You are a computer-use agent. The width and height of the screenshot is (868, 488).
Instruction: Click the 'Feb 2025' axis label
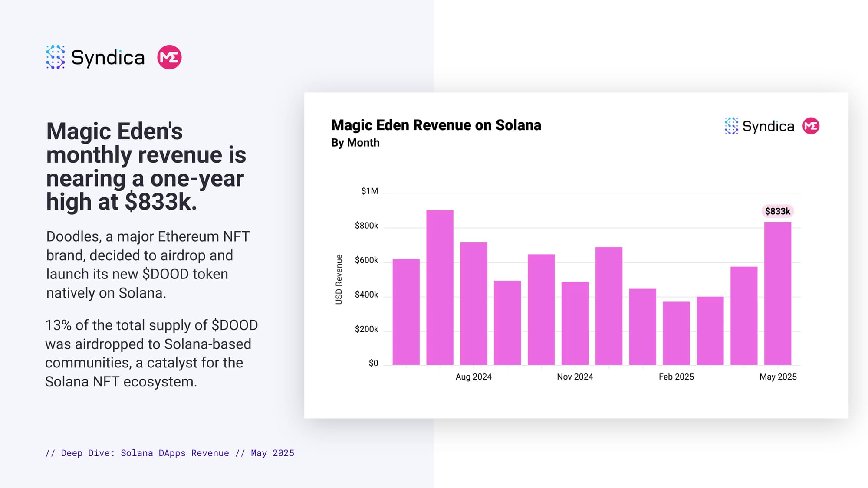676,377
